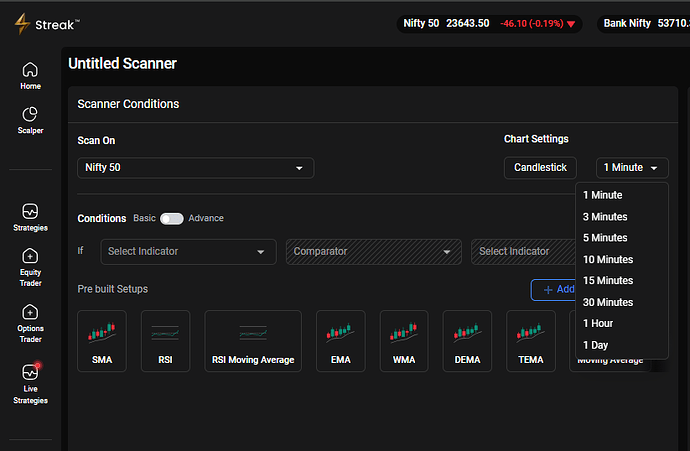Click the Bank Nifty index ticker
The height and width of the screenshot is (451, 690).
tap(643, 24)
